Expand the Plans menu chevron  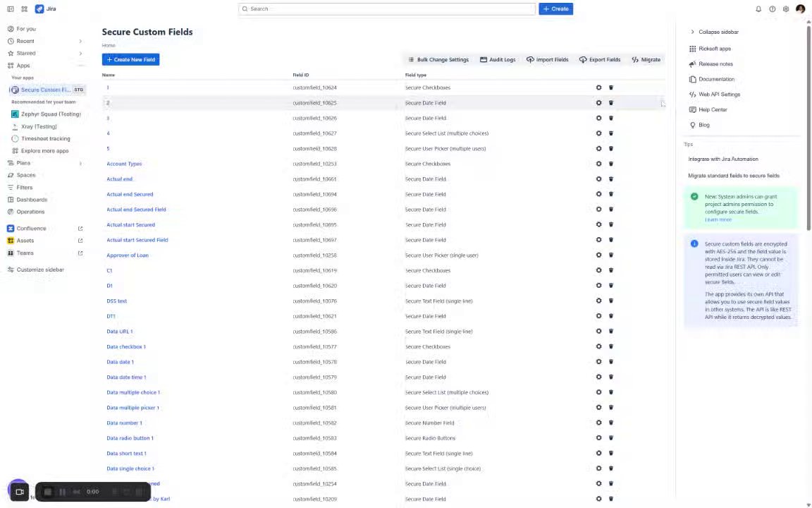80,163
